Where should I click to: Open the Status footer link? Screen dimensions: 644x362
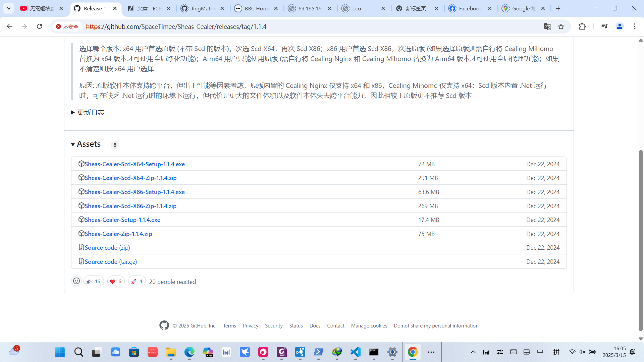[x=296, y=325]
